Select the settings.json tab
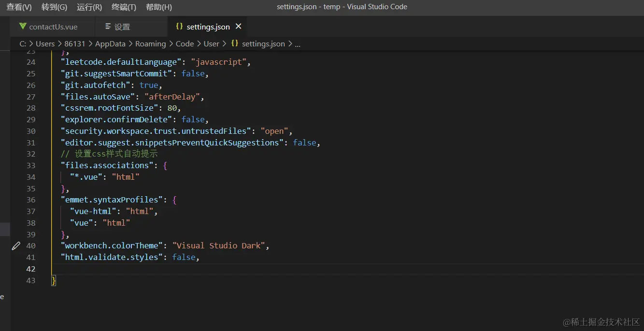The image size is (644, 331). (208, 27)
